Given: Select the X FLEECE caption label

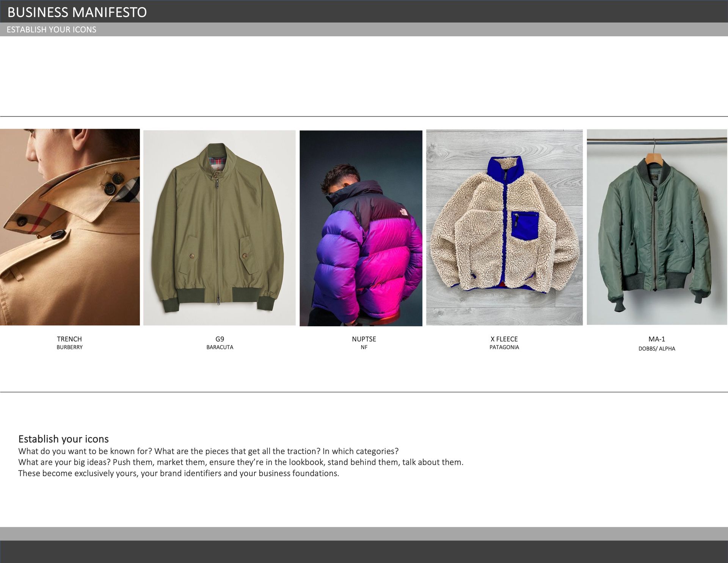Looking at the screenshot, I should click(504, 339).
